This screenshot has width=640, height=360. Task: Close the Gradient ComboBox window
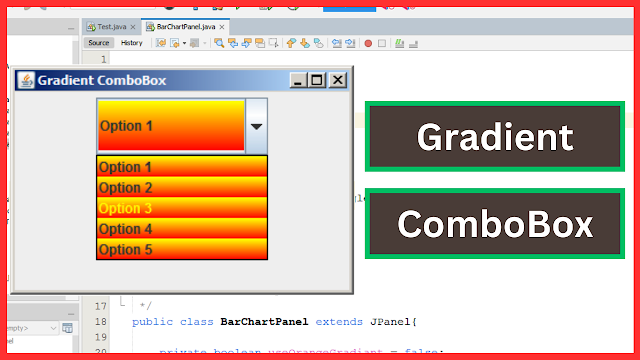tap(338, 80)
